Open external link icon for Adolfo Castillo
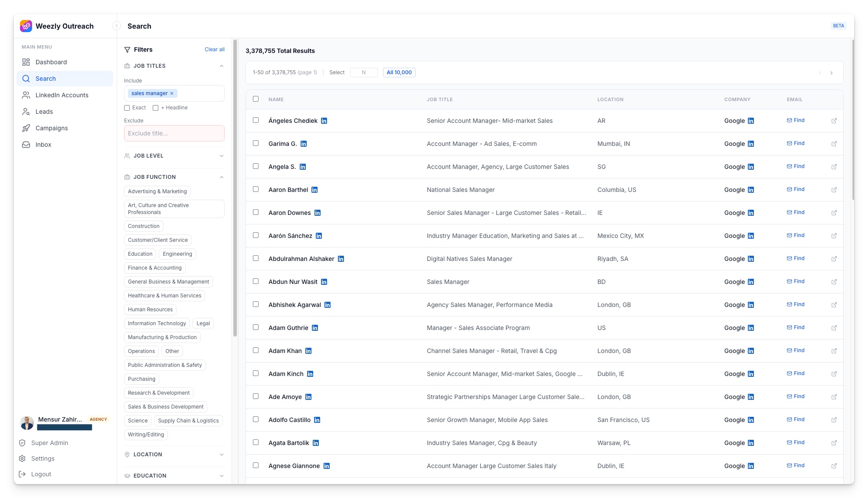 pyautogui.click(x=834, y=420)
